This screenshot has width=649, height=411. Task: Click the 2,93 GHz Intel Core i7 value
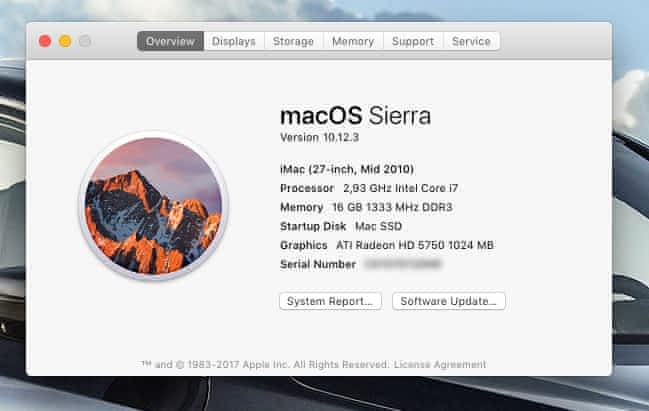coord(401,188)
